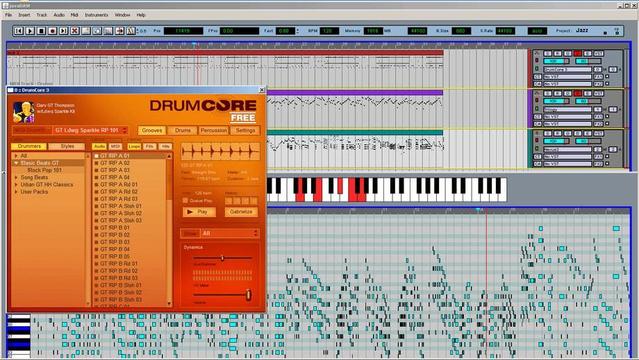639x360 pixels.
Task: Expand the Song Beats folder
Action: pos(16,178)
